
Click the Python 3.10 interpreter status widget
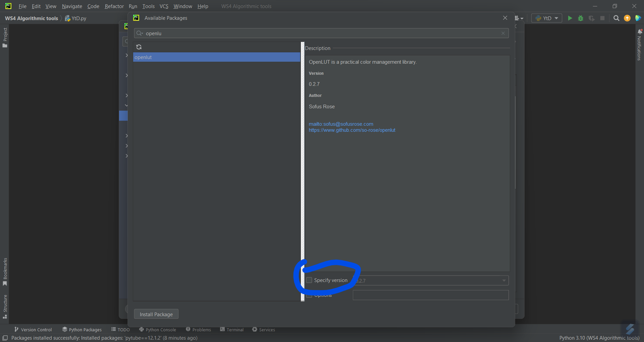599,338
